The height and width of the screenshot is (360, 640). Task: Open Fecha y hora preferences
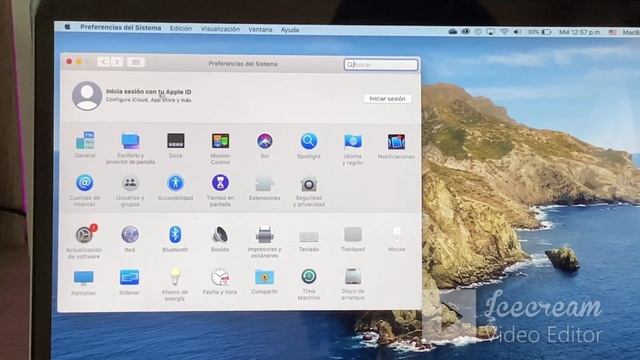click(x=220, y=277)
